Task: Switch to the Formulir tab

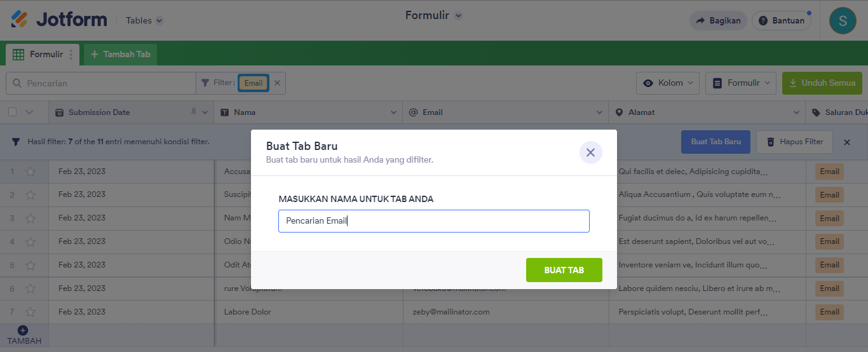Action: (x=39, y=55)
